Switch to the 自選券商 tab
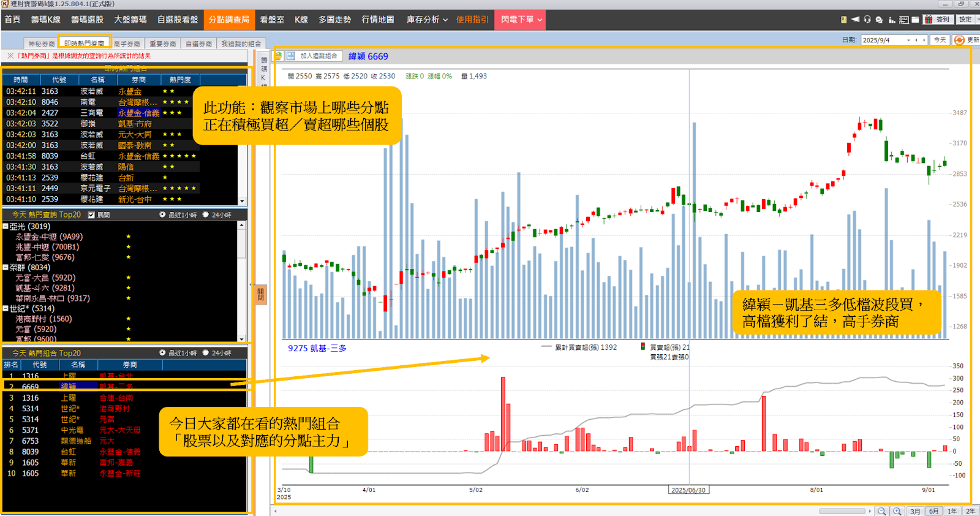 (198, 44)
